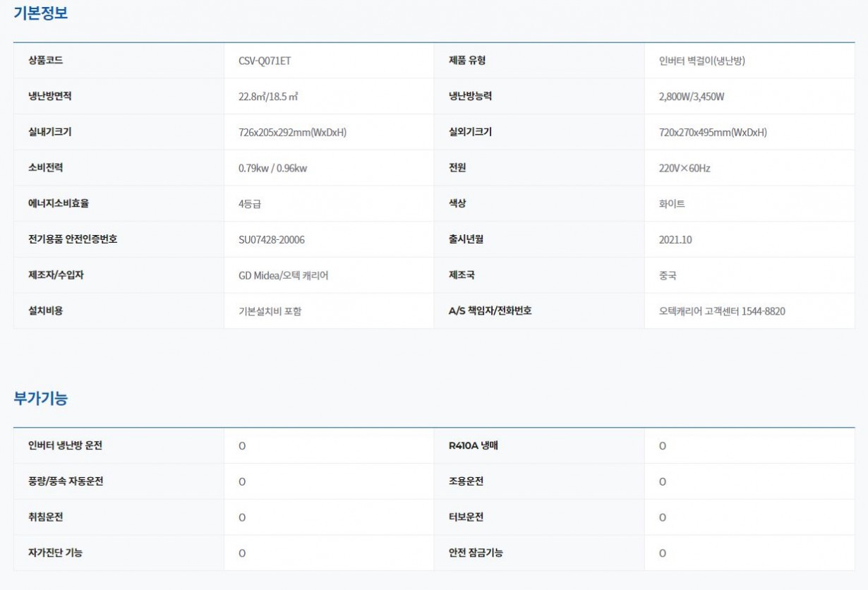Click the indoor unit size 726x205x292mm
868x590 pixels.
(292, 133)
